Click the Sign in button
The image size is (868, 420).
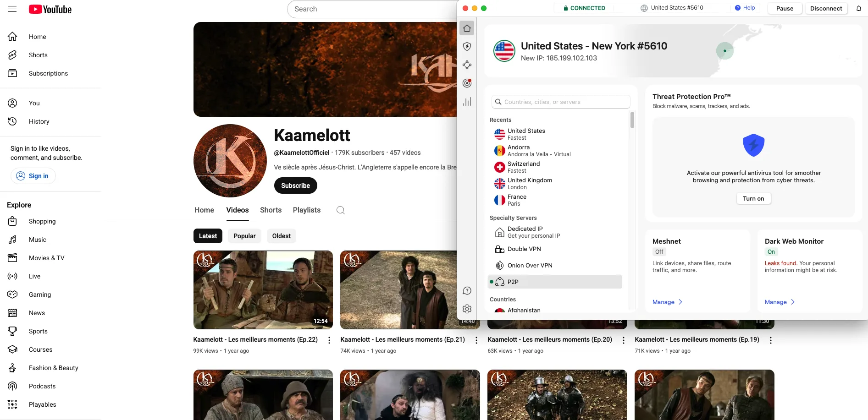33,176
